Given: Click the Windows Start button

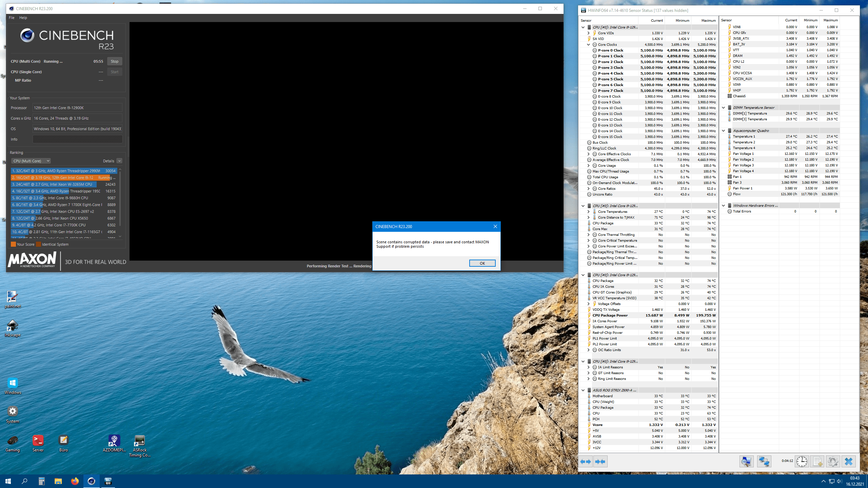Looking at the screenshot, I should tap(8, 481).
